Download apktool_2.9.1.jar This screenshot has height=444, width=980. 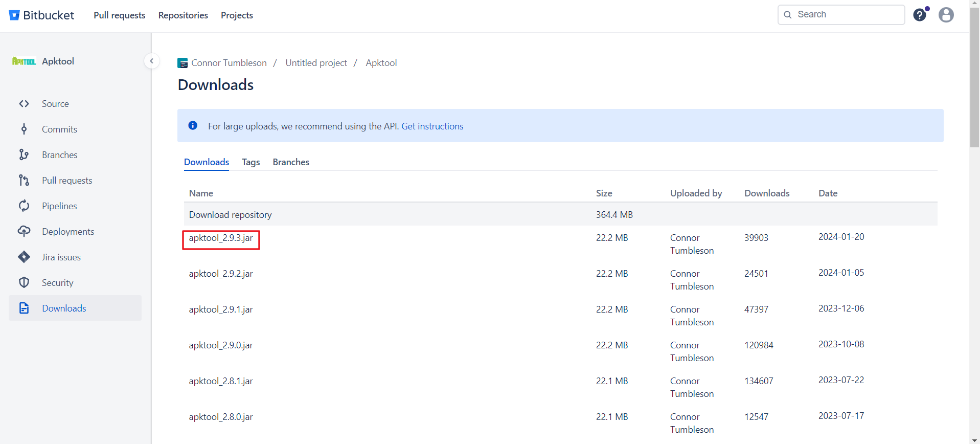click(x=221, y=309)
